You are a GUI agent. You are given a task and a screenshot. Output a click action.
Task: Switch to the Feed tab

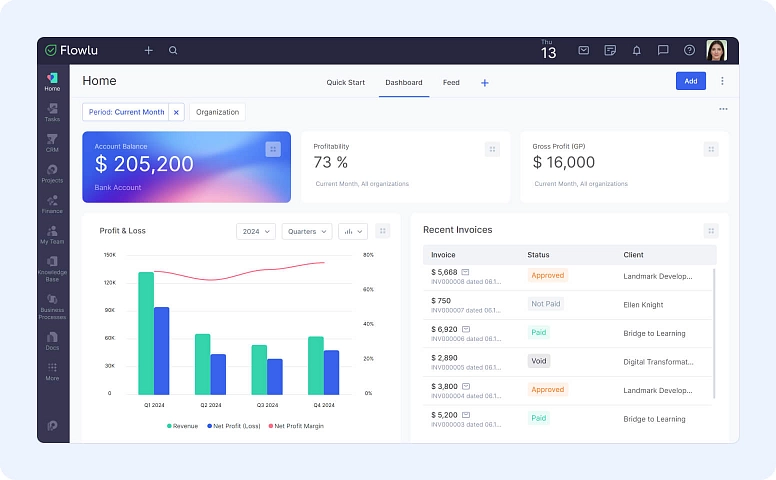click(451, 82)
